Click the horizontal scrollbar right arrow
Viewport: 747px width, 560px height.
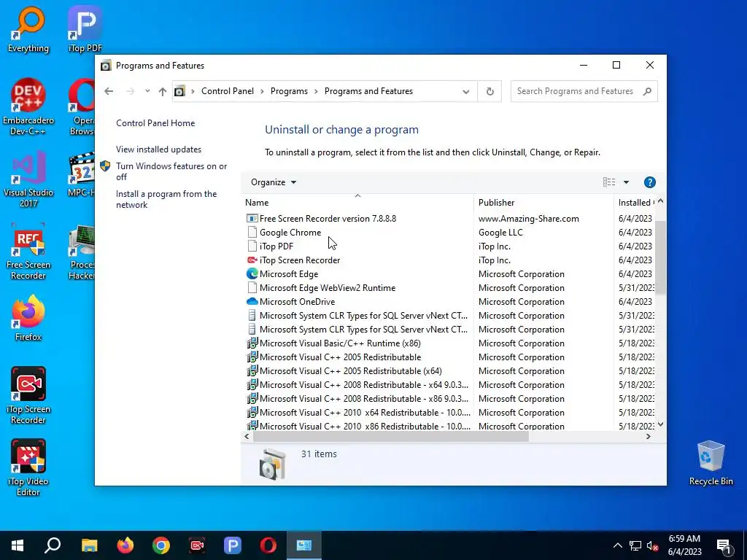tap(648, 436)
